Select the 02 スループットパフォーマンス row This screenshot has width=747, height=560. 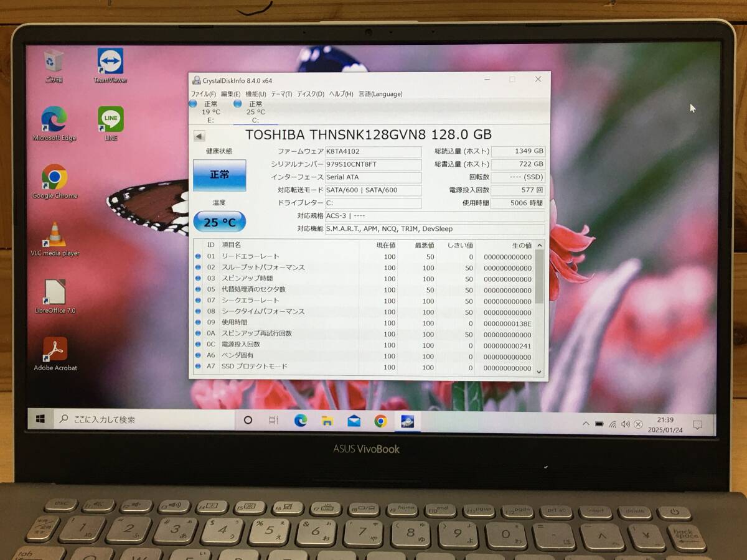pyautogui.click(x=364, y=268)
